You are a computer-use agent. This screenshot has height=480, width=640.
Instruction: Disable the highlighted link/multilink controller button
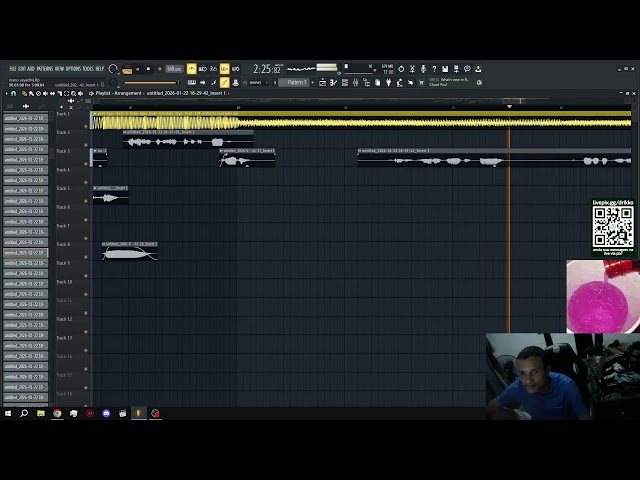click(x=224, y=82)
